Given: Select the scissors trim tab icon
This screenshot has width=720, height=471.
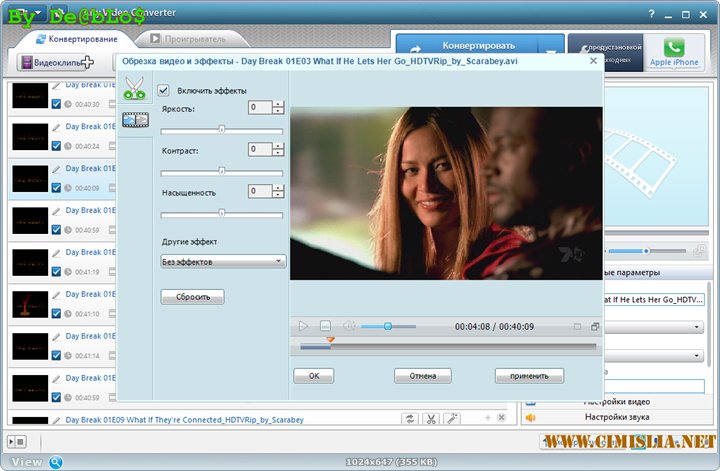Looking at the screenshot, I should [x=134, y=90].
